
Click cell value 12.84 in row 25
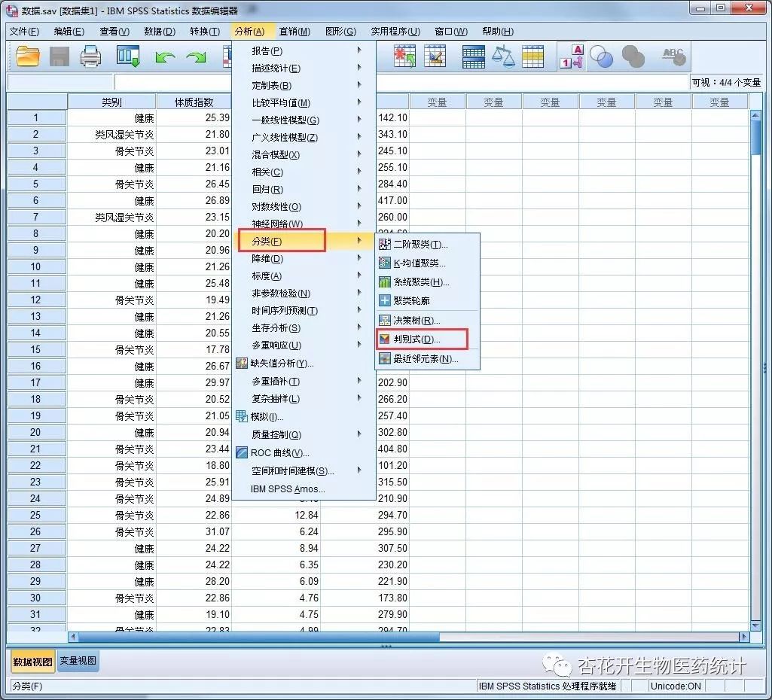click(x=276, y=515)
